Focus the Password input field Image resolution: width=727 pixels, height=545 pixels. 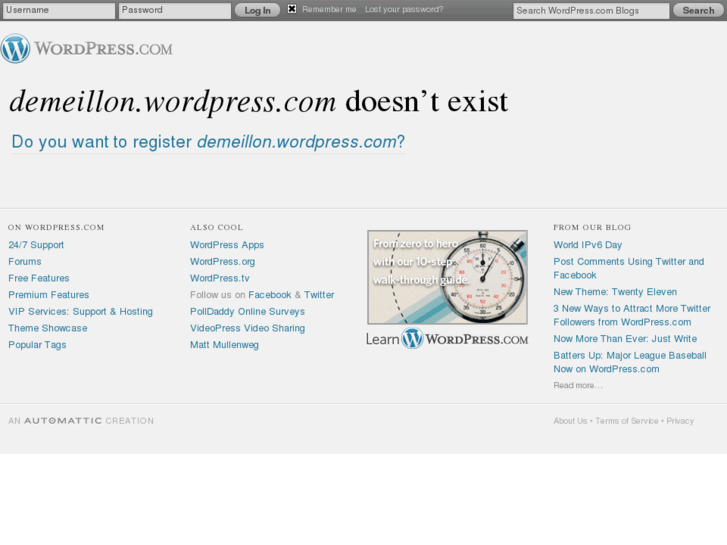[x=175, y=10]
